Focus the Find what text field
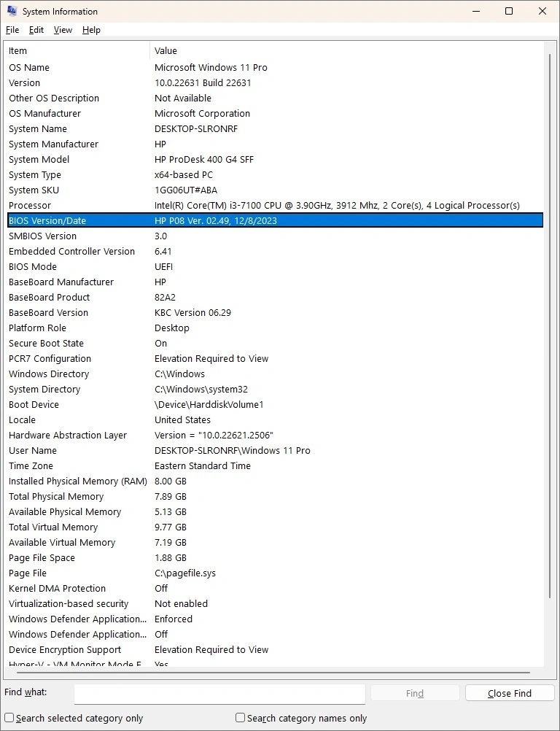 coord(219,693)
